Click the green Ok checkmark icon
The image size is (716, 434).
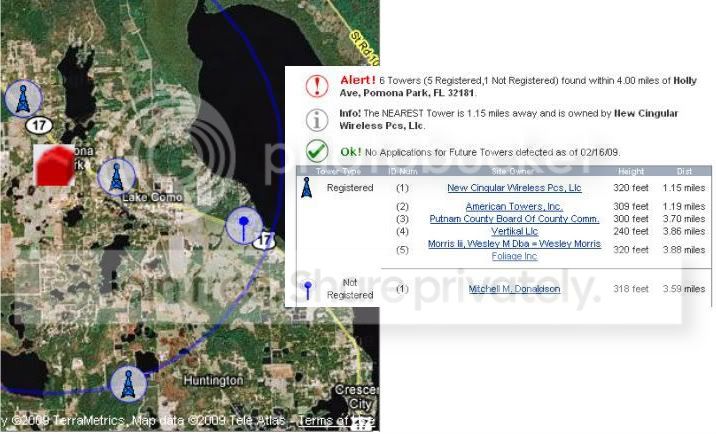click(x=316, y=151)
